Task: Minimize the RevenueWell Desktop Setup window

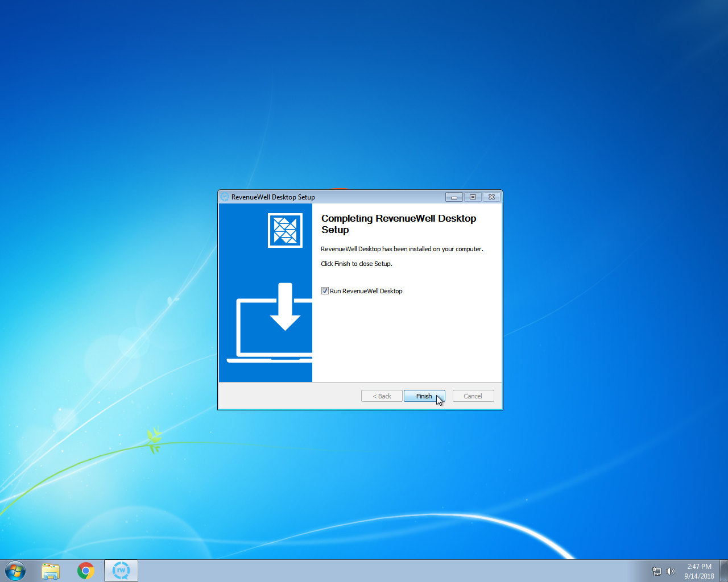Action: point(454,197)
